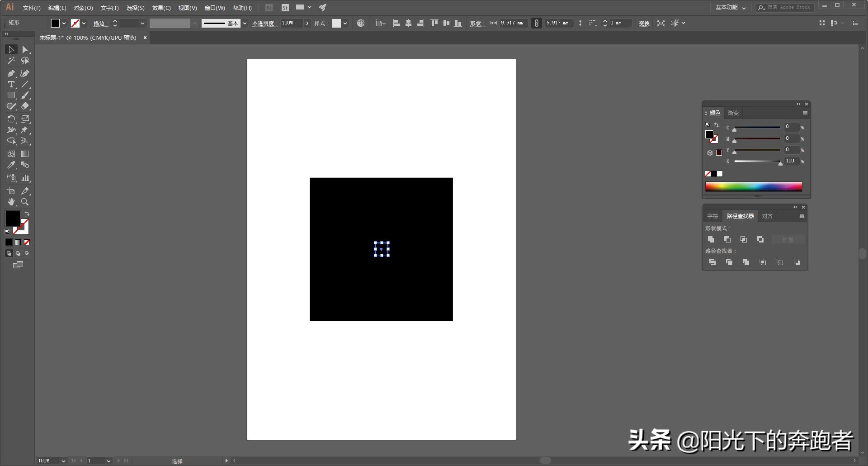
Task: Click the 扩展 button in Pathfinder panel
Action: (x=788, y=239)
